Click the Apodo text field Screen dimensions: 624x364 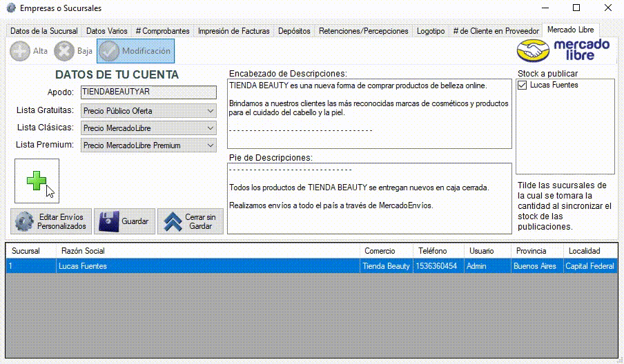[x=148, y=92]
